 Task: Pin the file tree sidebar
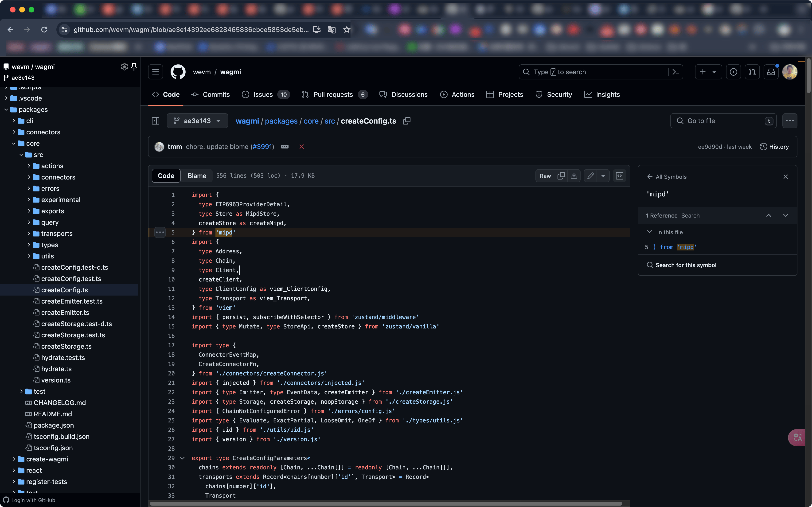(x=134, y=67)
